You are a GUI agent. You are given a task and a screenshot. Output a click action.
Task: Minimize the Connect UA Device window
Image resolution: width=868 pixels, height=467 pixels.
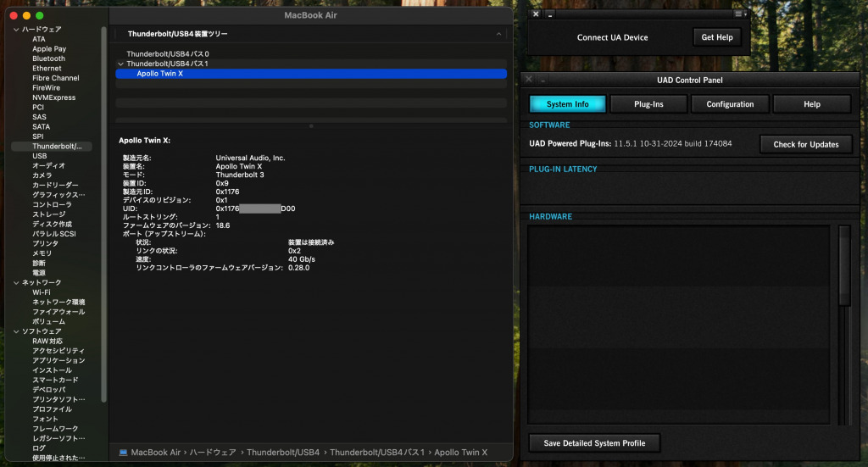click(550, 14)
